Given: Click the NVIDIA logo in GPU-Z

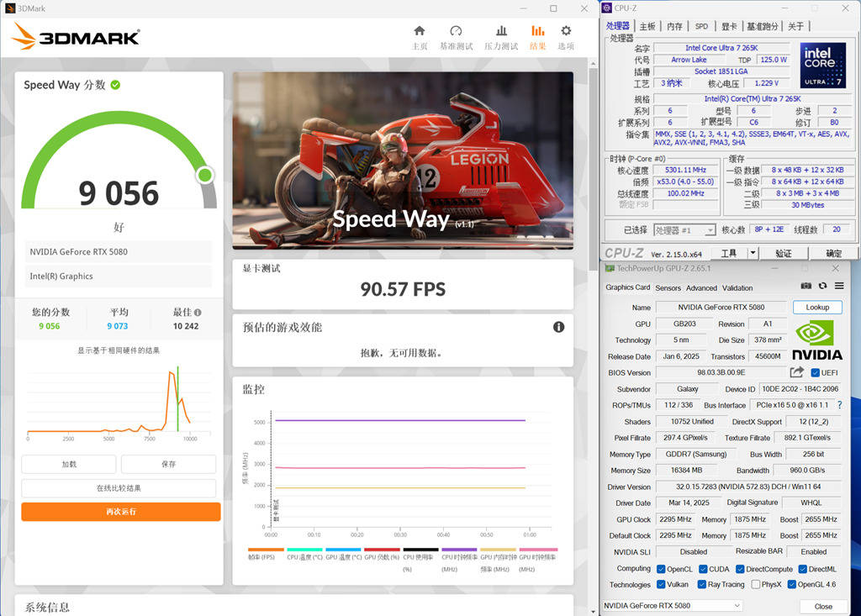Looking at the screenshot, I should (817, 340).
